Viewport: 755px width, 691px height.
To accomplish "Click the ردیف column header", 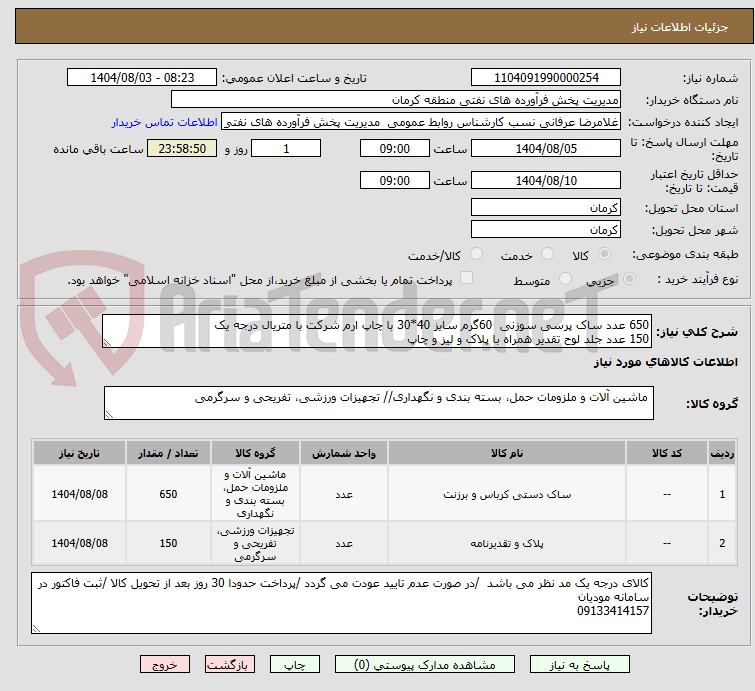I will 722,453.
